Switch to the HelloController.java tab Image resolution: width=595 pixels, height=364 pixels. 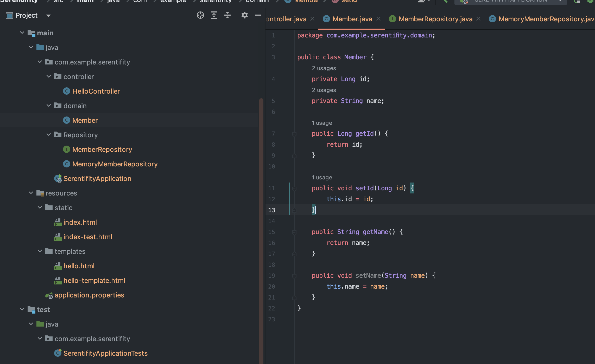[286, 19]
